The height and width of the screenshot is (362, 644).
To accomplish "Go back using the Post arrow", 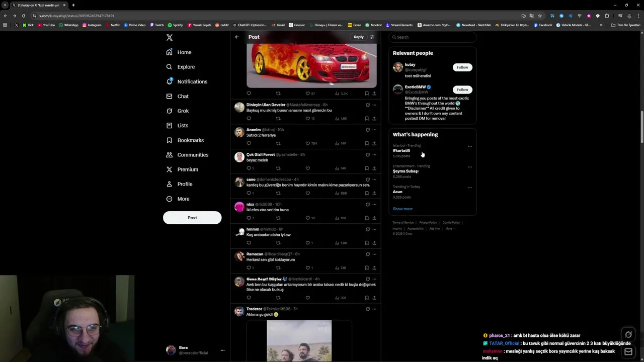I will [x=237, y=37].
